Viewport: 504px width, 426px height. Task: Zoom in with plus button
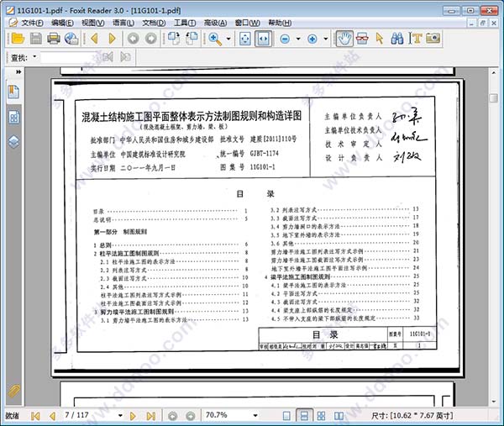pyautogui.click(x=312, y=39)
